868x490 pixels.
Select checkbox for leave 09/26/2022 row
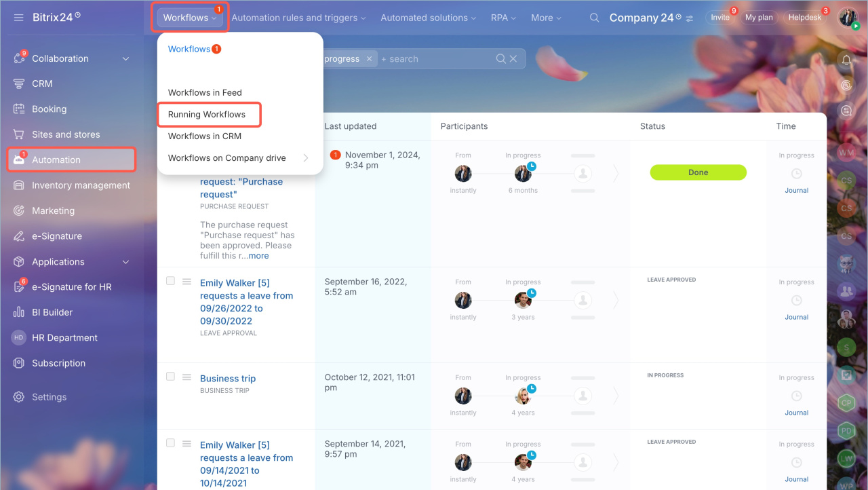click(x=171, y=281)
